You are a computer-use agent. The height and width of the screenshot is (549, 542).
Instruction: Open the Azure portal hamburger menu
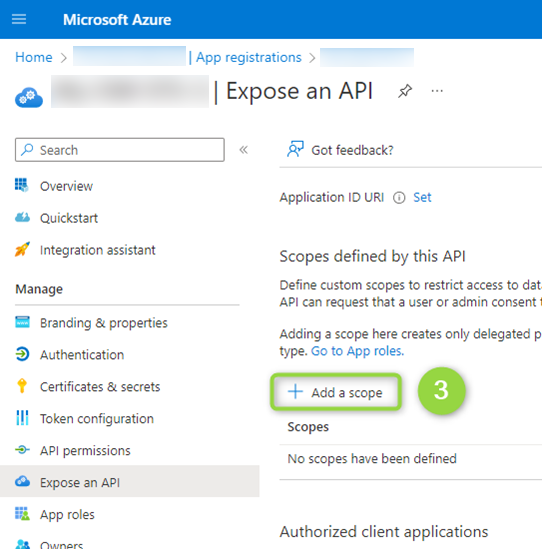pos(19,19)
